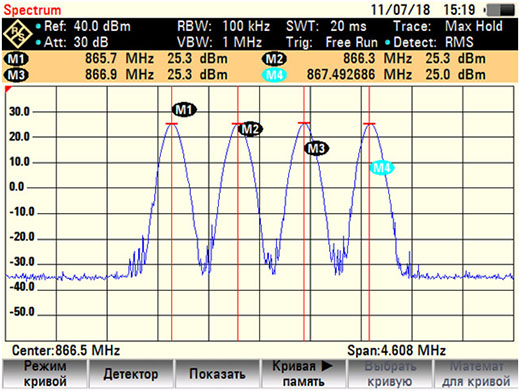This screenshot has width=520, height=391.
Task: Select the M1 badge in the marker table
Action: (16, 59)
